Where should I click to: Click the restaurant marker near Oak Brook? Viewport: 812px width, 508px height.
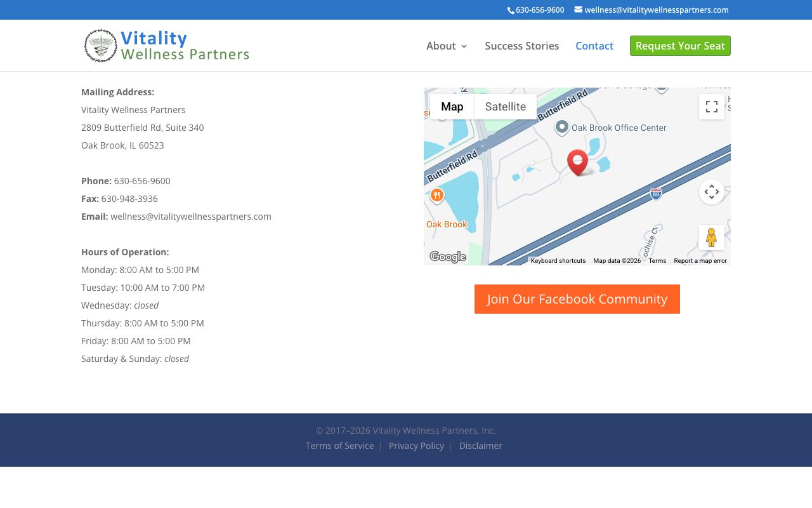(x=437, y=195)
